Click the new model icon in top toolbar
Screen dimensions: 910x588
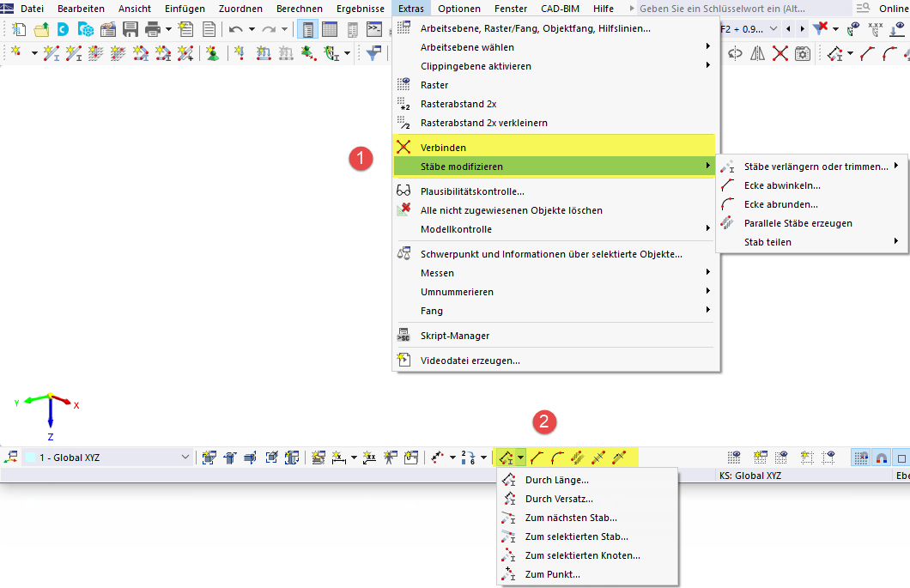coord(19,29)
